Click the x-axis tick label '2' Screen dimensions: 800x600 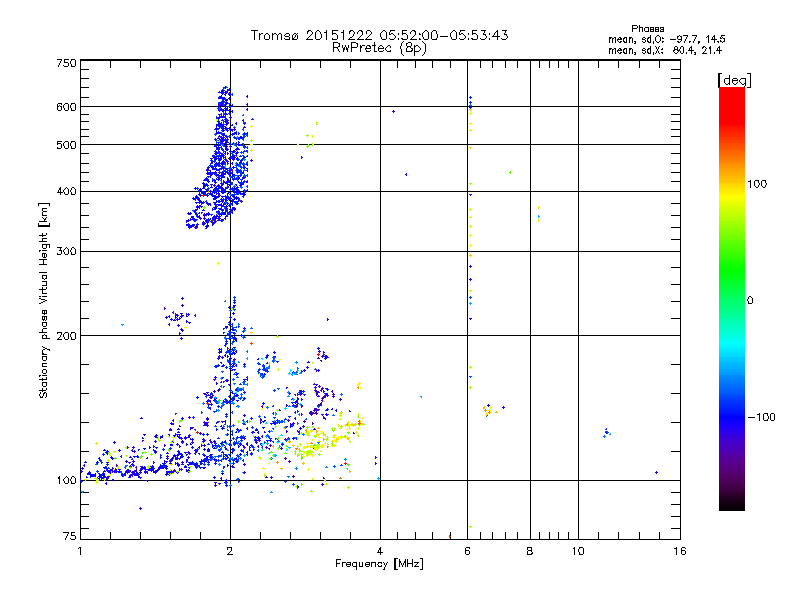pyautogui.click(x=230, y=551)
